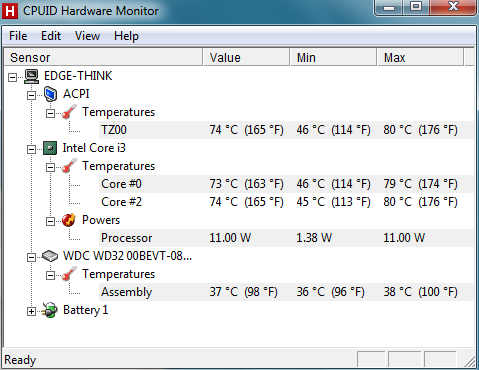Click Processor value 11.00 W in Value column
The height and width of the screenshot is (370, 479).
230,238
